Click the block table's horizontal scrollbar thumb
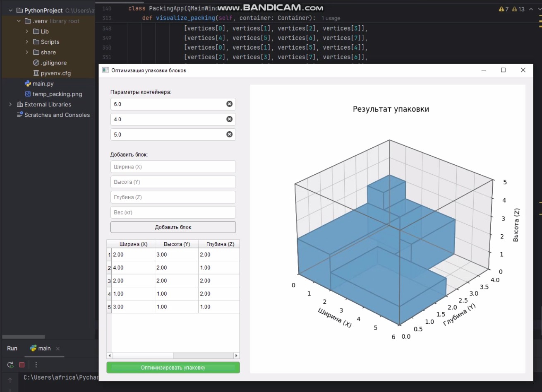The image size is (542, 392). (x=143, y=356)
